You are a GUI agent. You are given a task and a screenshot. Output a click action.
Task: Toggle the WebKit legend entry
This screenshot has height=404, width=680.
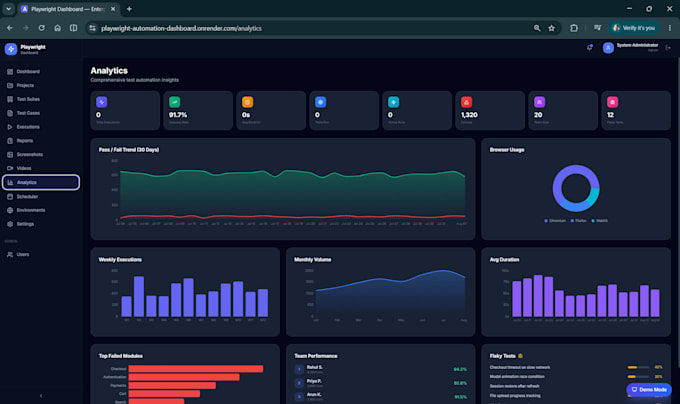pos(599,221)
